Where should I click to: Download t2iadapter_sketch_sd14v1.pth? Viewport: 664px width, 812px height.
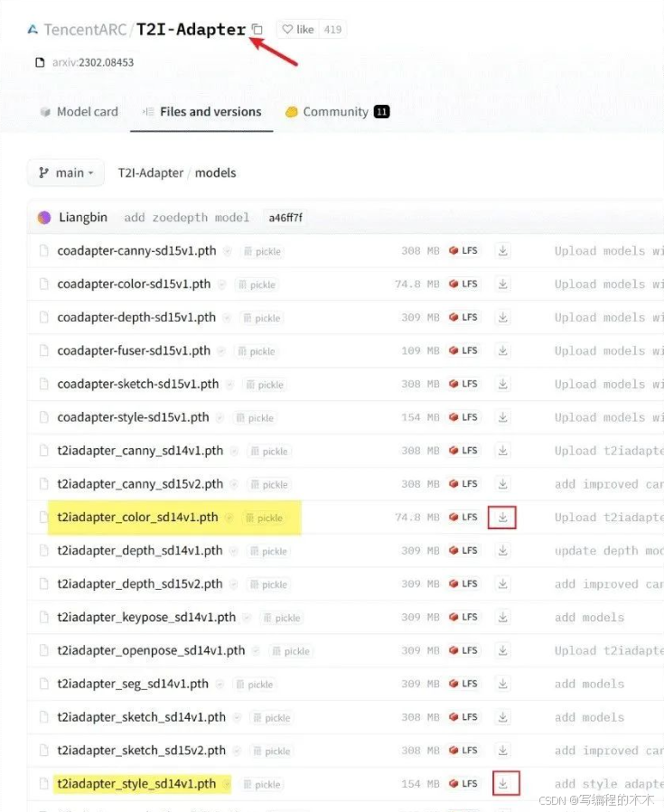tap(502, 717)
